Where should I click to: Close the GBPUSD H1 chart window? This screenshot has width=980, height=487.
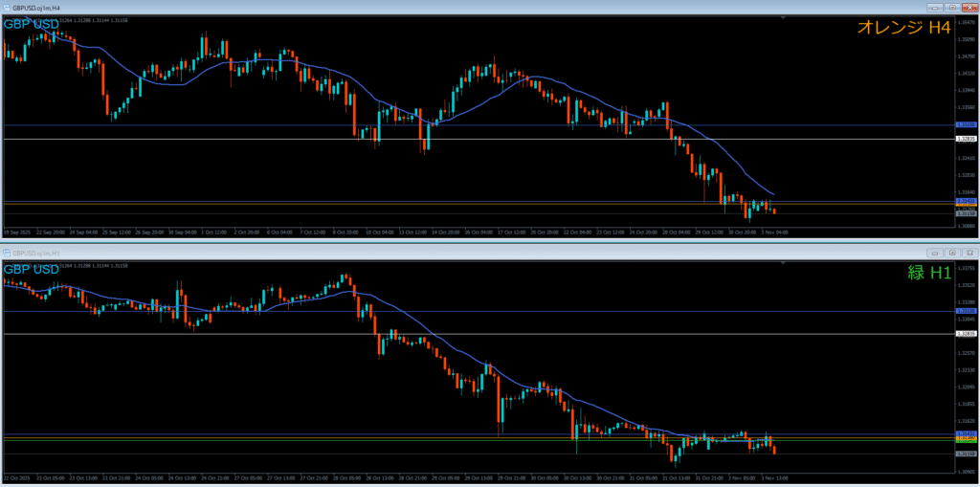point(969,253)
